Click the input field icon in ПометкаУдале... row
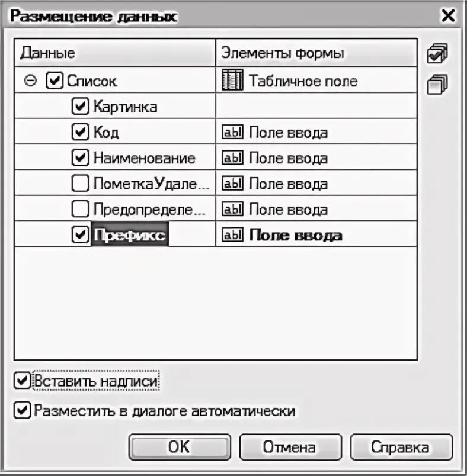 232,184
